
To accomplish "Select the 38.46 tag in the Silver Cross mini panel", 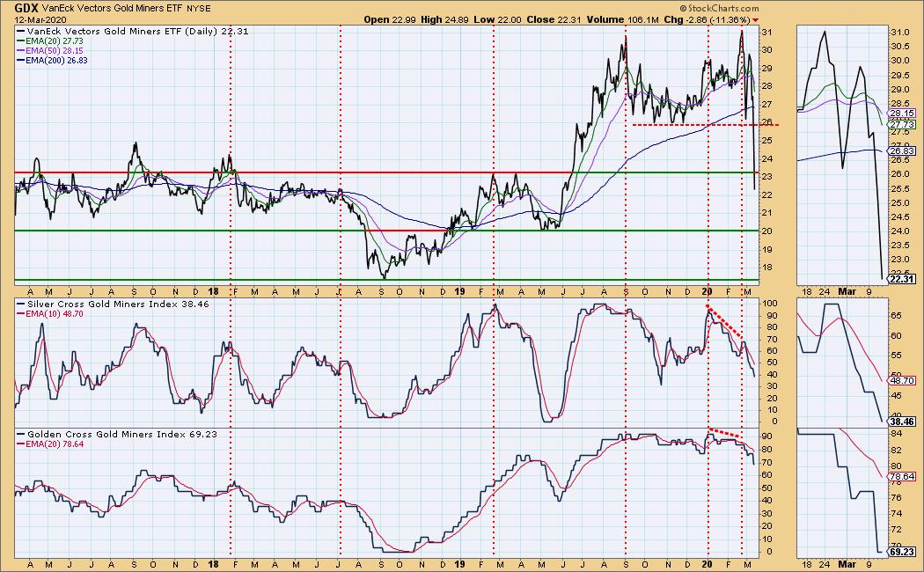I will pos(902,422).
